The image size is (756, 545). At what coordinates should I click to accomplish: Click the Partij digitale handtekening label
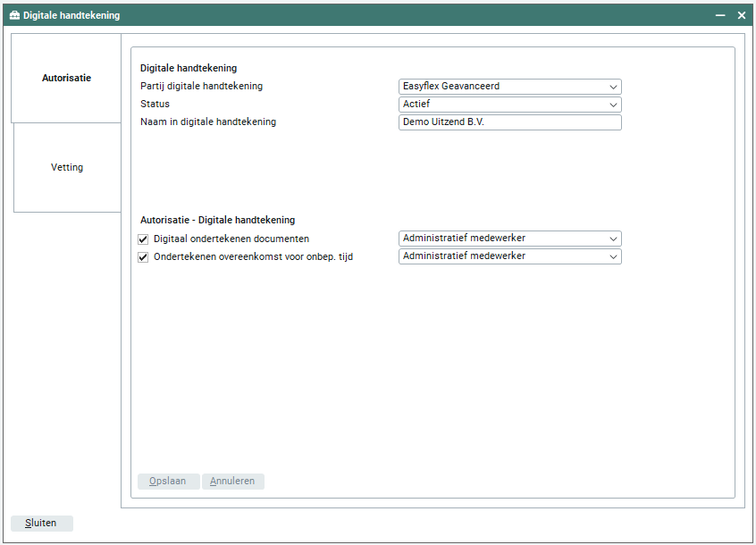pos(201,87)
